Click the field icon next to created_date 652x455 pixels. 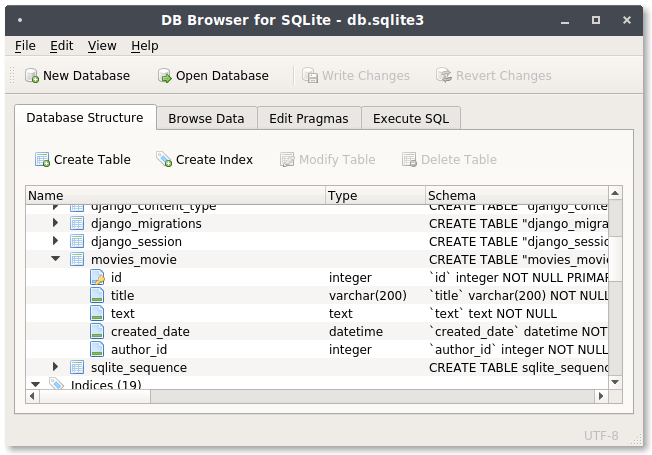coord(97,331)
